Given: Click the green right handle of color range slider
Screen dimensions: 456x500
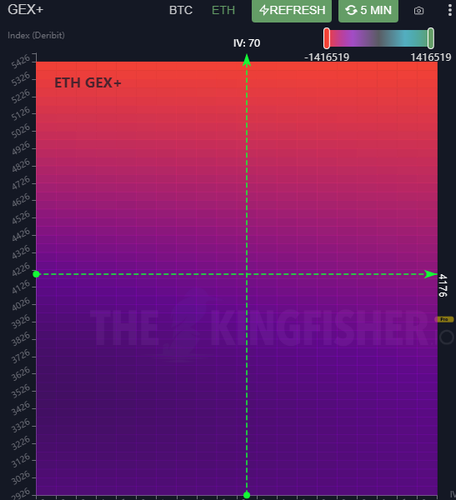Looking at the screenshot, I should (431, 38).
